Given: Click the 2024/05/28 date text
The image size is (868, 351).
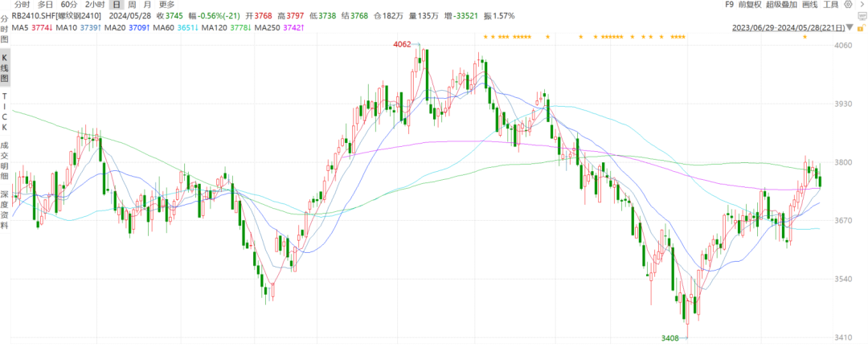Looking at the screenshot, I should pyautogui.click(x=129, y=15).
